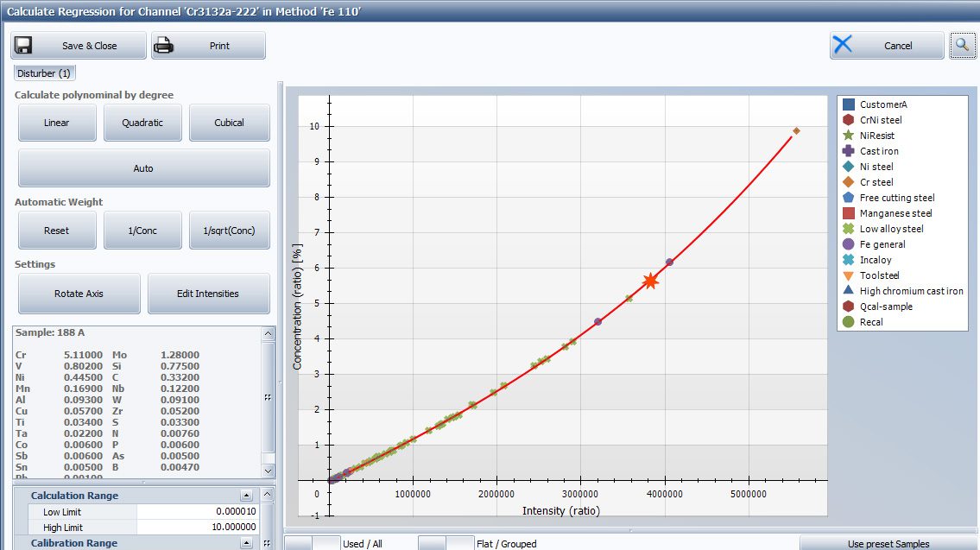Collapse the Calibration Range section

tap(247, 543)
